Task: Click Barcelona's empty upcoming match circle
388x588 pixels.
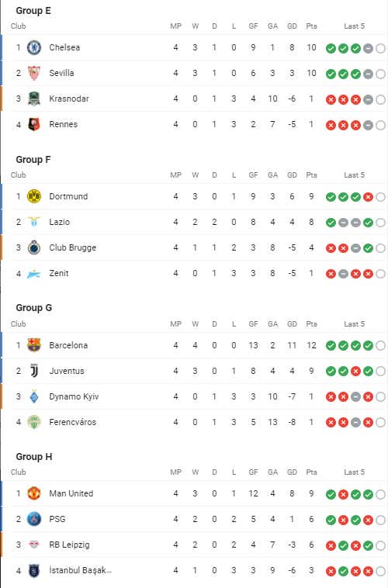Action: 380,346
